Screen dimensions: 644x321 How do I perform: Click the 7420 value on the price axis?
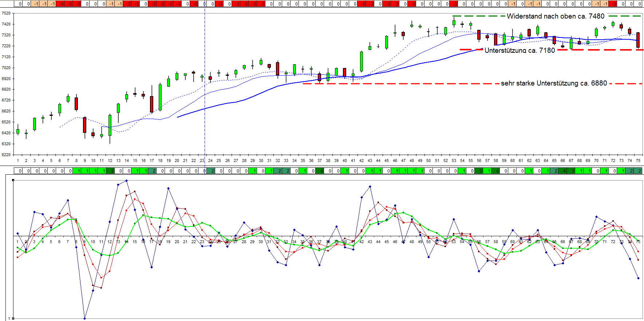coord(6,24)
